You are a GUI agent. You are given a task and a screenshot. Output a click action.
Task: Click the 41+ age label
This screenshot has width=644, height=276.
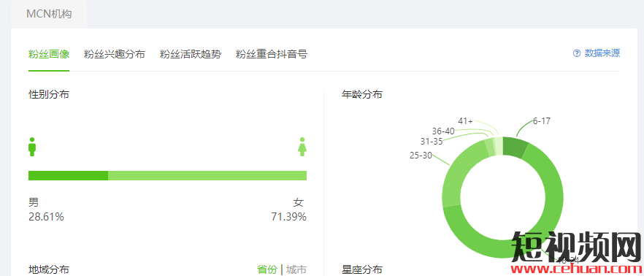point(465,120)
